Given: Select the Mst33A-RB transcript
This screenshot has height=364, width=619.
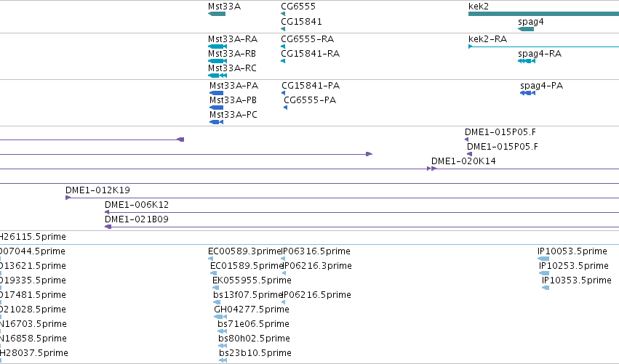Looking at the screenshot, I should tap(217, 61).
